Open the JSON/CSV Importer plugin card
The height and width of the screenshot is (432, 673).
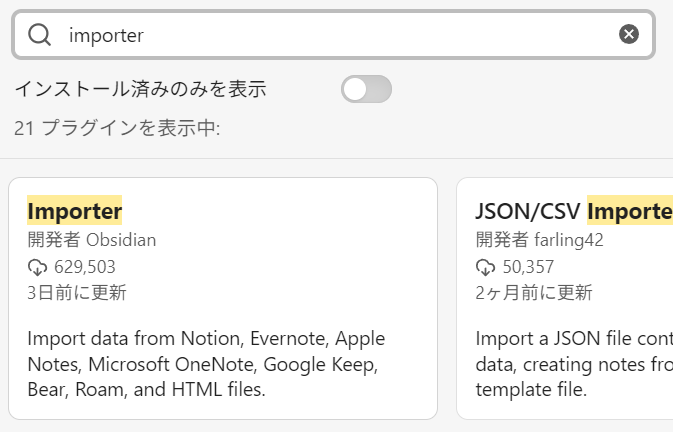[565, 298]
